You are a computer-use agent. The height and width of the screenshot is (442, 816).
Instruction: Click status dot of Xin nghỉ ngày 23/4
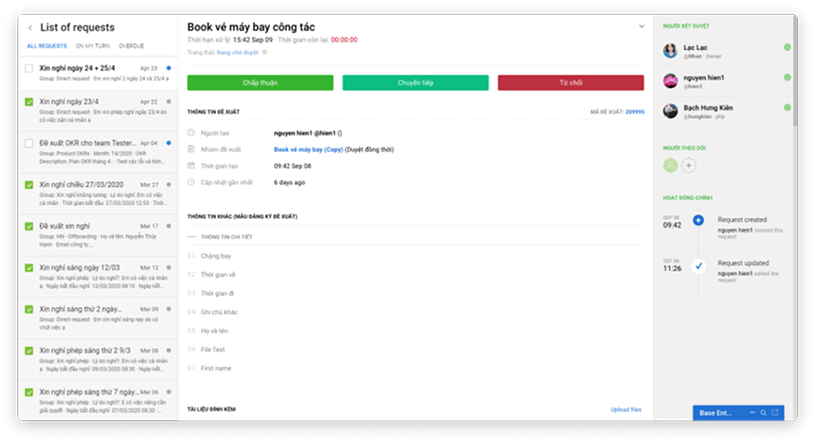(x=169, y=102)
